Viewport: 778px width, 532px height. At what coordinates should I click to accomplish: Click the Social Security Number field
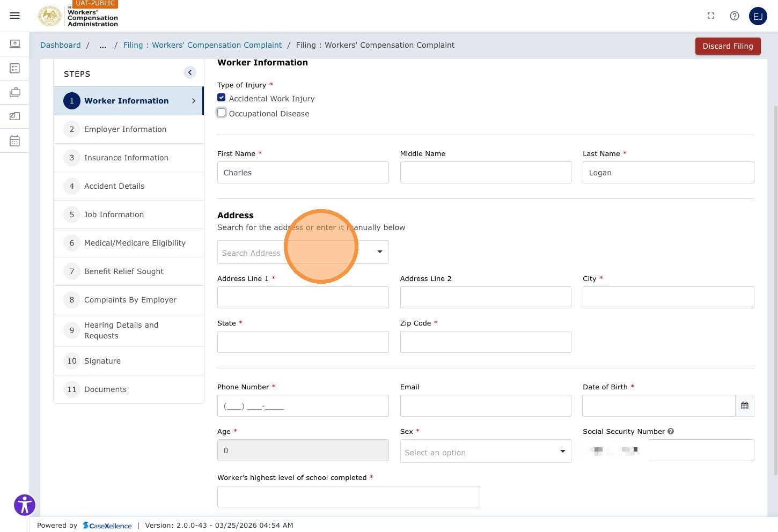pyautogui.click(x=669, y=450)
